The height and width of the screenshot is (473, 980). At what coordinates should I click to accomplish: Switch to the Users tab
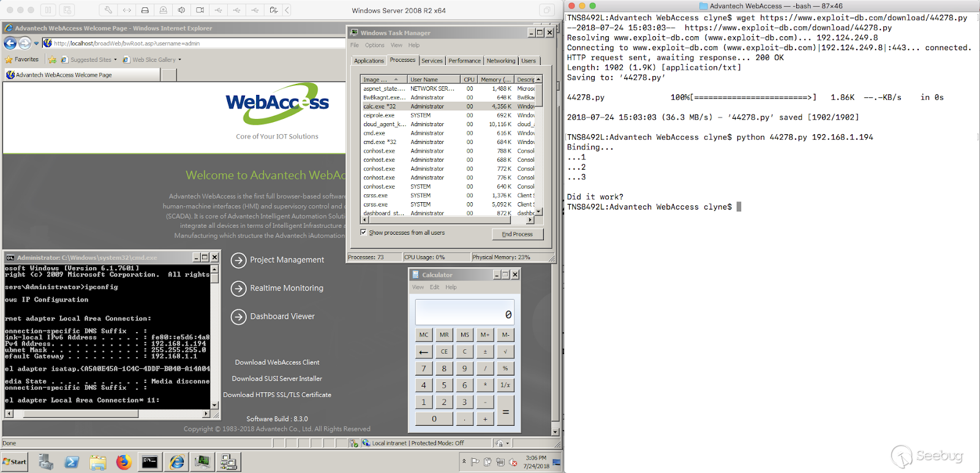click(x=529, y=61)
